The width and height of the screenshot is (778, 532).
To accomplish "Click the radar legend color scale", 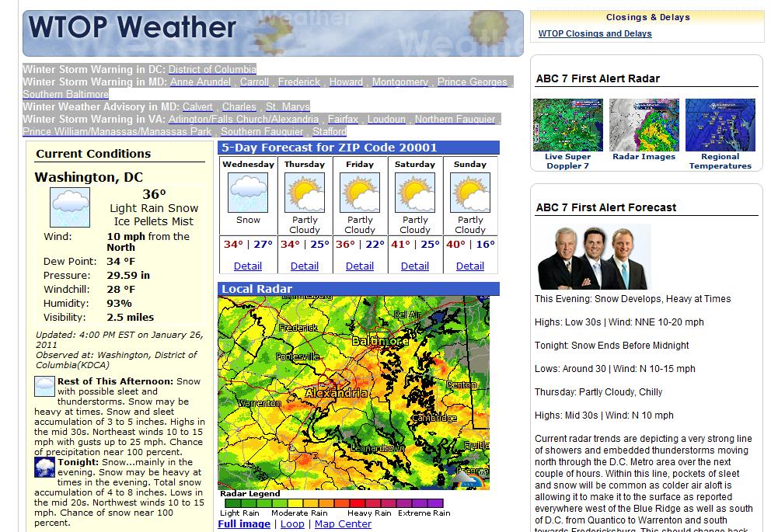I will (x=333, y=503).
